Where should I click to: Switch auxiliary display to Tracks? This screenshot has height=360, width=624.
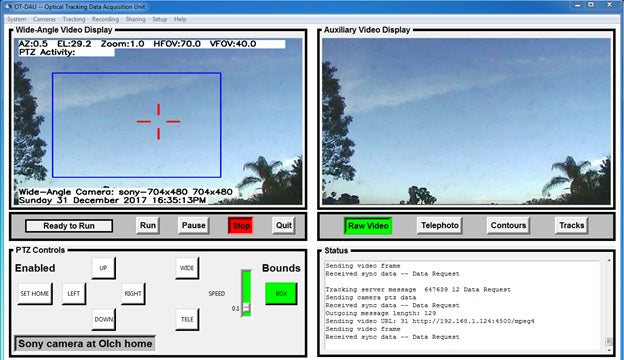click(571, 226)
